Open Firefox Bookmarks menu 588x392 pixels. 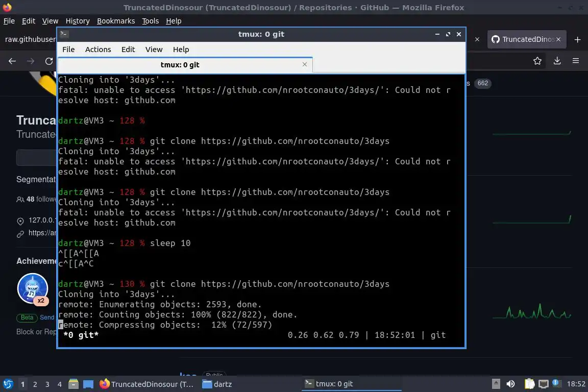point(116,21)
